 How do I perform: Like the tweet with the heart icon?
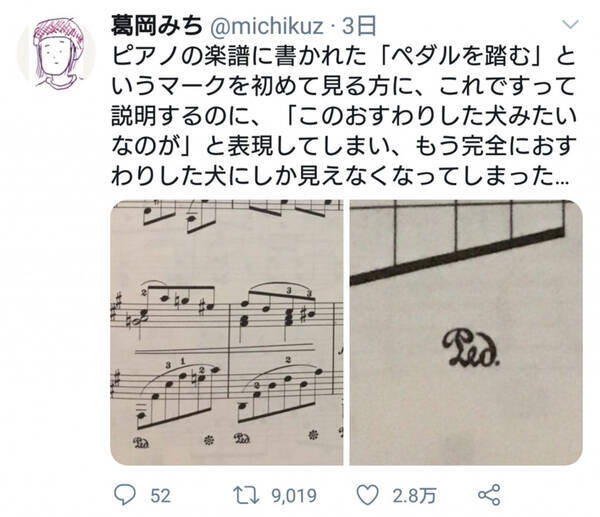(368, 493)
